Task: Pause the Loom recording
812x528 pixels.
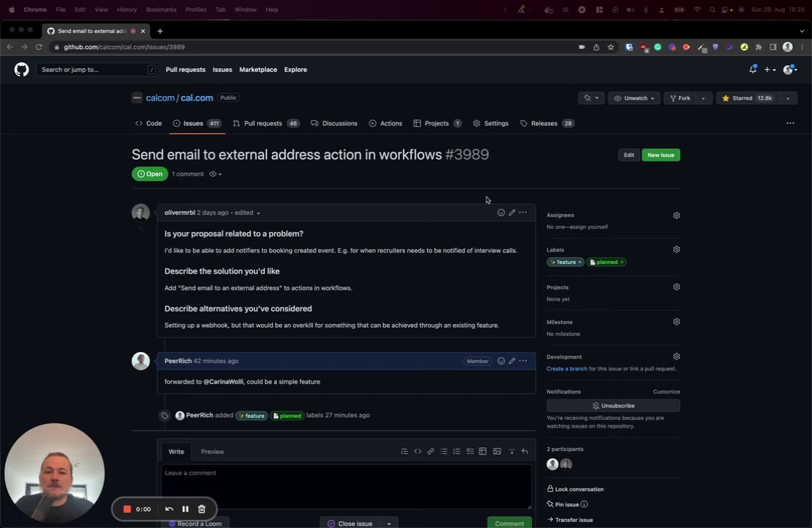Action: click(185, 509)
